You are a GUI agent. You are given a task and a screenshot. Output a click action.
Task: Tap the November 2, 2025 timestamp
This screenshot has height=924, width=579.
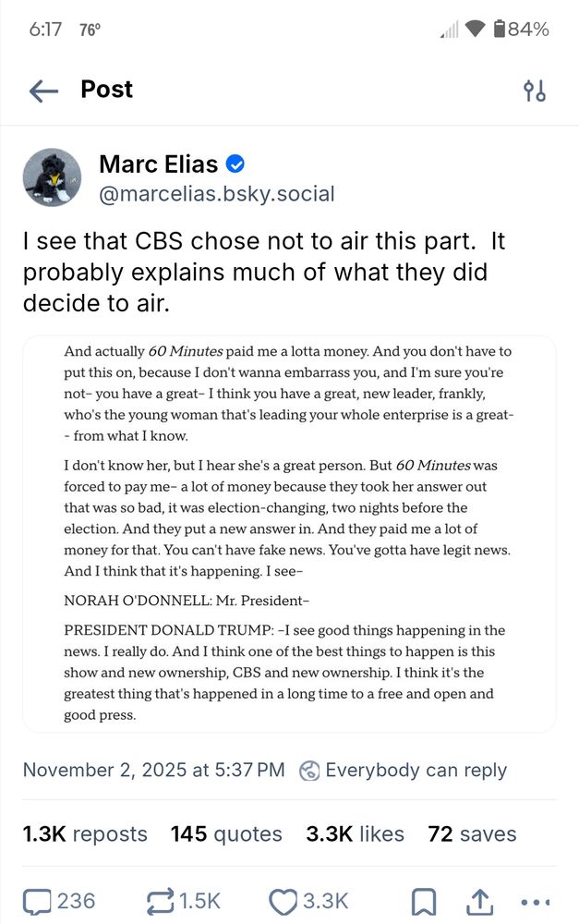[x=153, y=770]
